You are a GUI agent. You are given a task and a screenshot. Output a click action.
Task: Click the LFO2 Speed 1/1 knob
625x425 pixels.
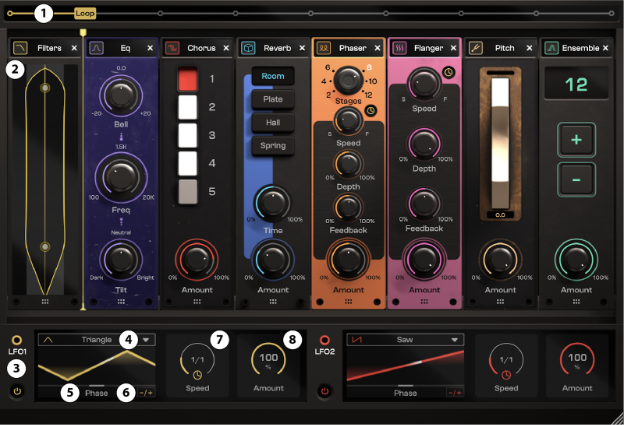pyautogui.click(x=506, y=360)
